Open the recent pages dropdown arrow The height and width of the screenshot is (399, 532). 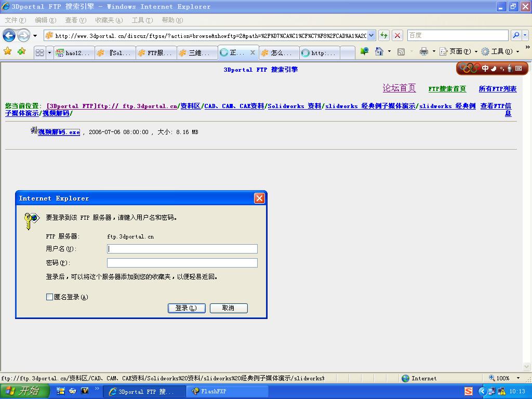[x=35, y=36]
